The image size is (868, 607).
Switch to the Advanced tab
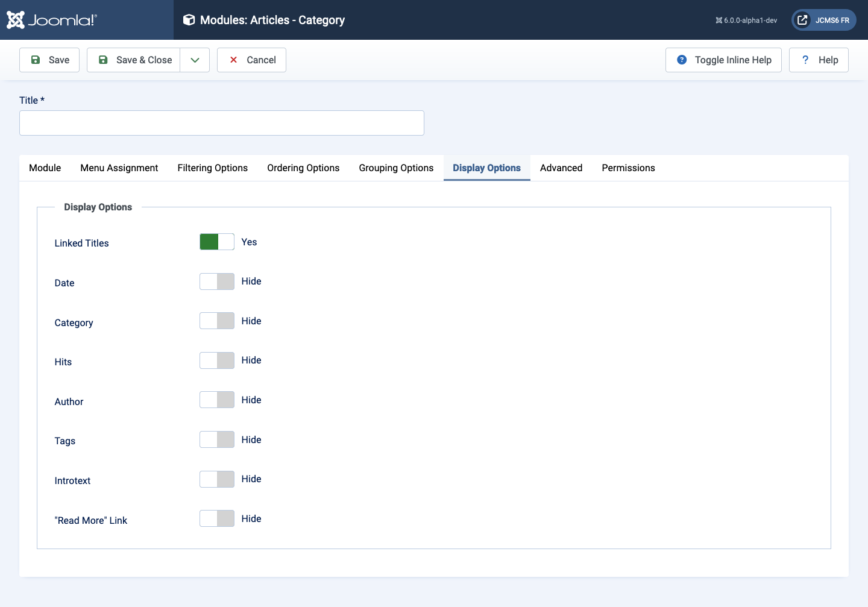click(x=561, y=168)
